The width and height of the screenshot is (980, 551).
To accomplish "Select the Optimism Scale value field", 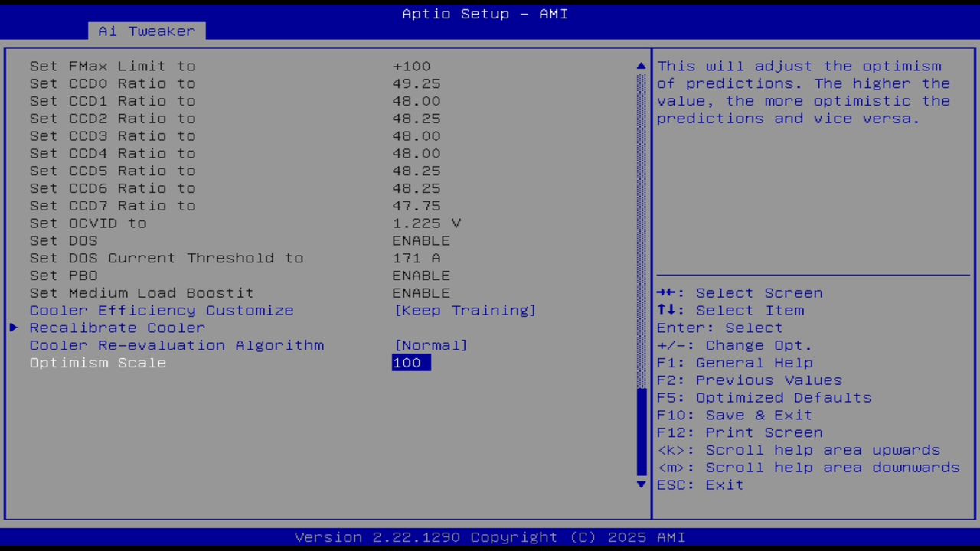I will 410,362.
